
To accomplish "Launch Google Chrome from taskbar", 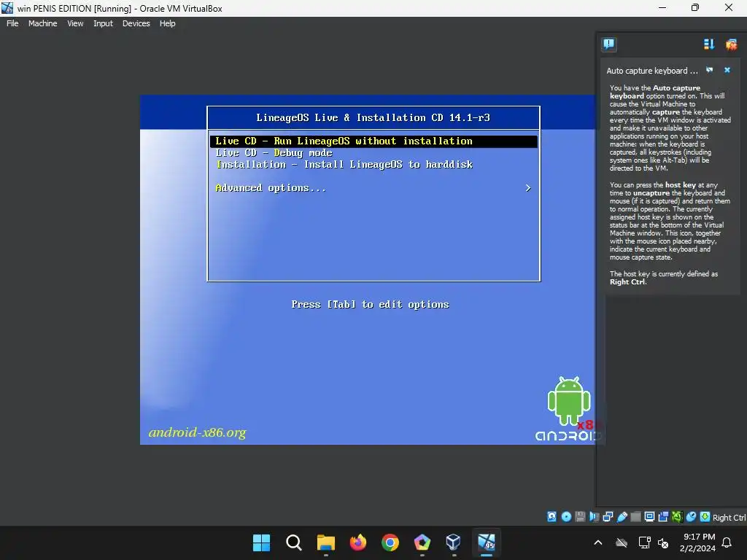I will [x=390, y=542].
